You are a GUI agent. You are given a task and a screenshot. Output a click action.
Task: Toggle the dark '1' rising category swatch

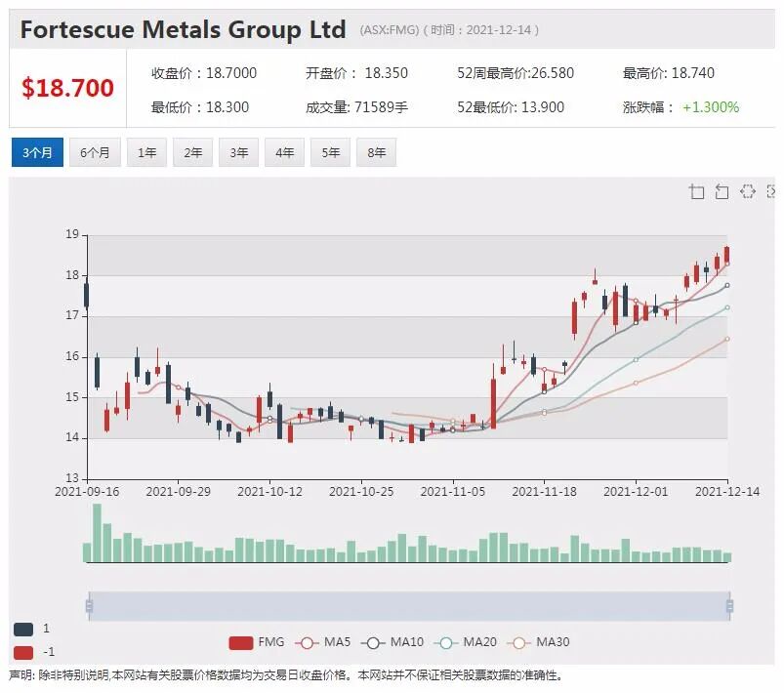(23, 629)
